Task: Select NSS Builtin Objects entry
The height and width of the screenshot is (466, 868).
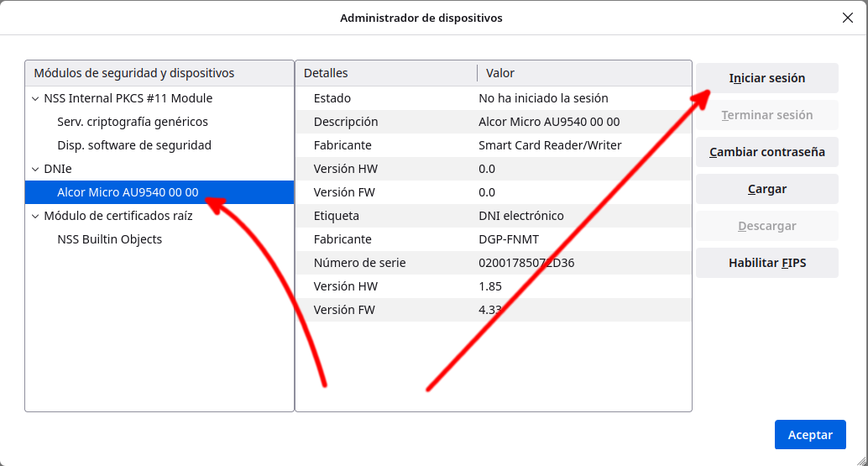Action: 109,239
